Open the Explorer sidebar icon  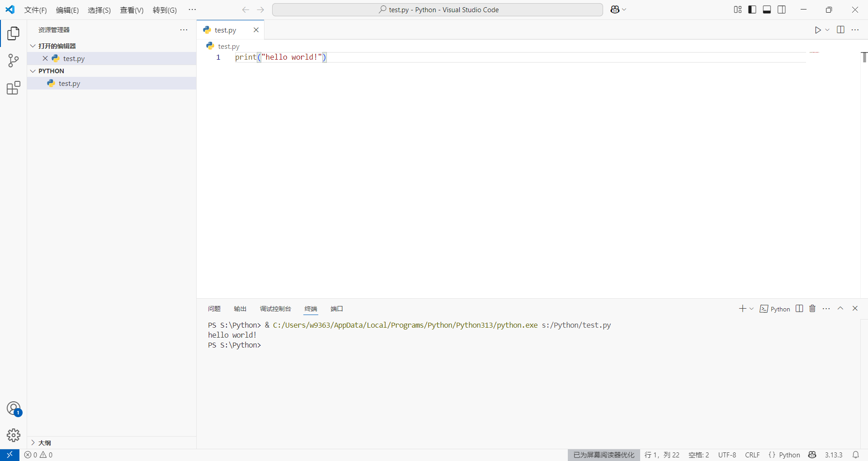pyautogui.click(x=13, y=33)
